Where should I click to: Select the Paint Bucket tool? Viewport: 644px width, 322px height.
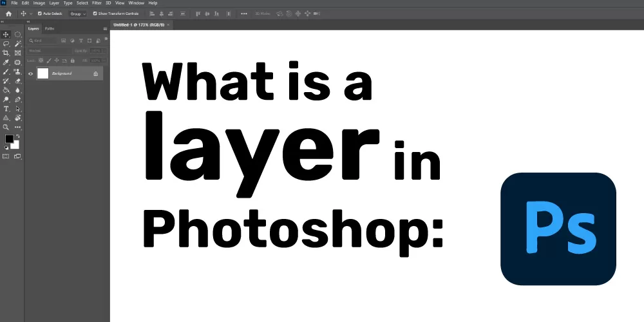coord(6,90)
